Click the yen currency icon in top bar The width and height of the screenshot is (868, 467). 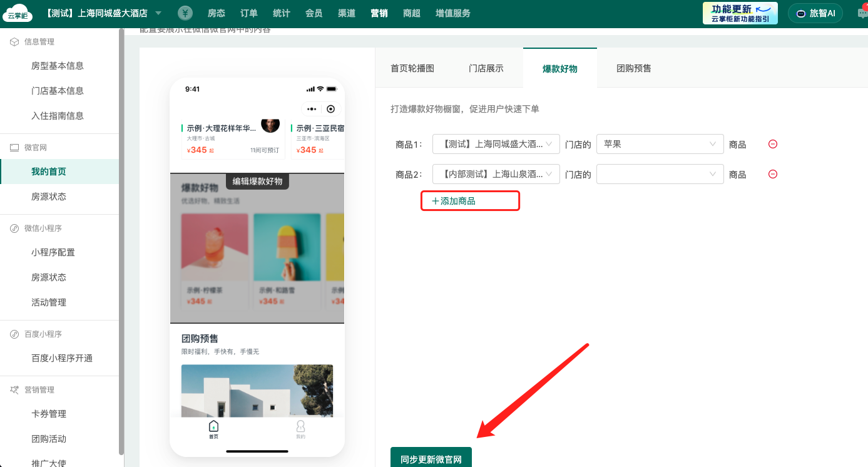[x=185, y=13]
